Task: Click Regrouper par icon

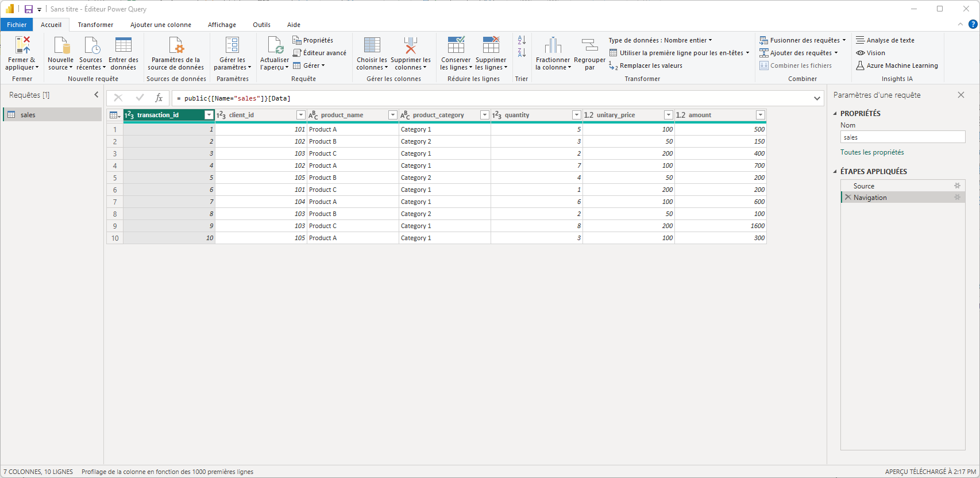Action: (x=590, y=45)
